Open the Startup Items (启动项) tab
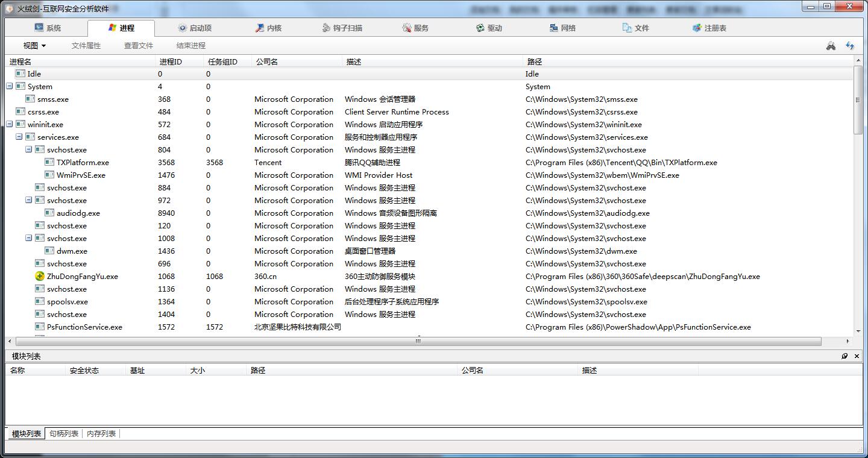Screen dimensions: 868x458 [195, 28]
